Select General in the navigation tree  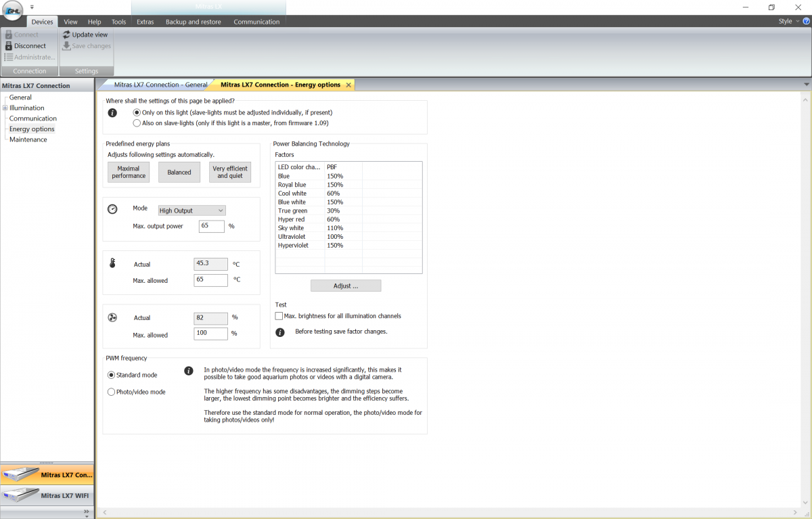point(20,97)
